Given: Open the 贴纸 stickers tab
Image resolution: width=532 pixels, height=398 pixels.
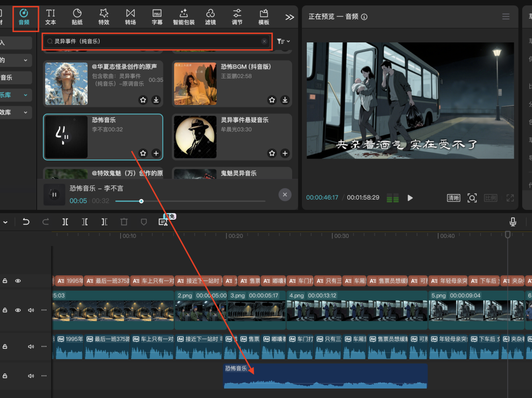Looking at the screenshot, I should tap(77, 16).
